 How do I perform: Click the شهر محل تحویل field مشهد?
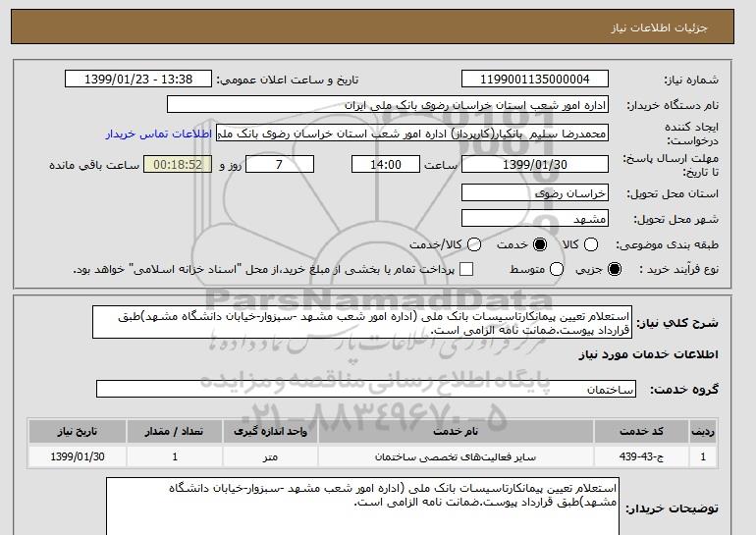[x=535, y=218]
